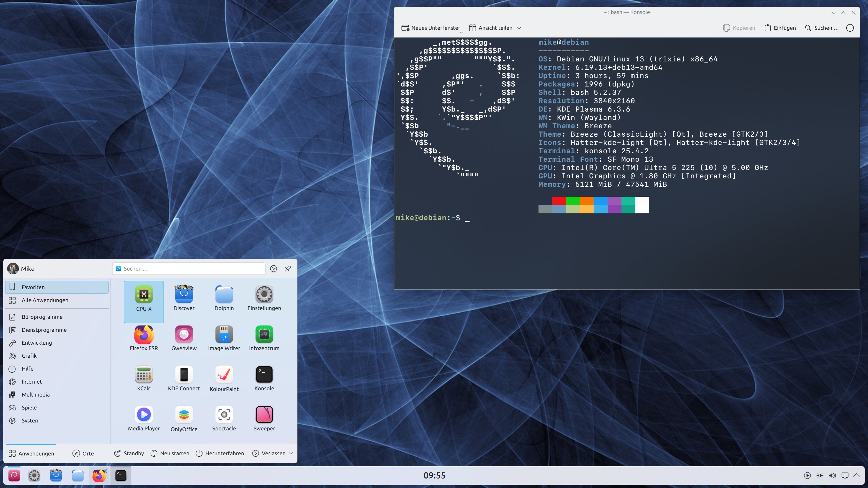Click the Mike user avatar
Screen dimensions: 868x488
tap(13, 269)
